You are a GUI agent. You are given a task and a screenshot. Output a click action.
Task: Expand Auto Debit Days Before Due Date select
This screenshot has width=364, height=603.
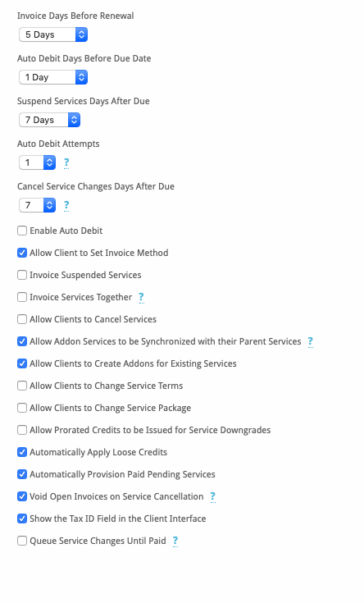click(53, 77)
